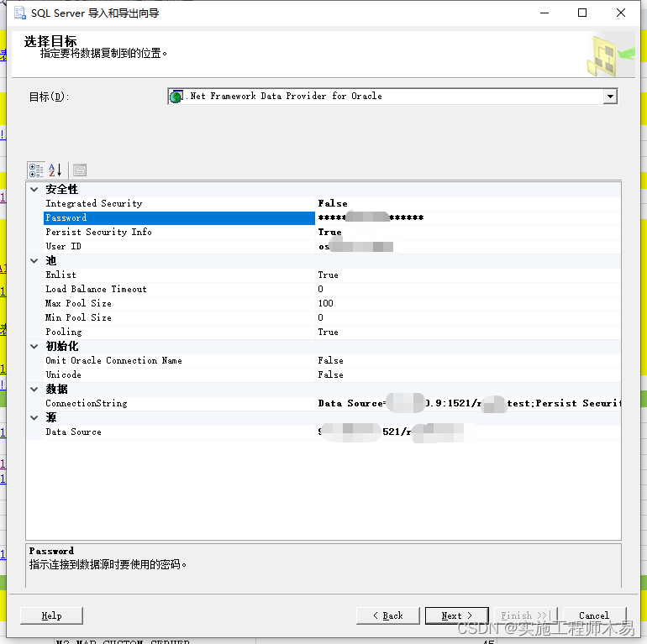Screen dimensions: 647x644
Task: Select the Max Pool Size property
Action: (x=179, y=303)
